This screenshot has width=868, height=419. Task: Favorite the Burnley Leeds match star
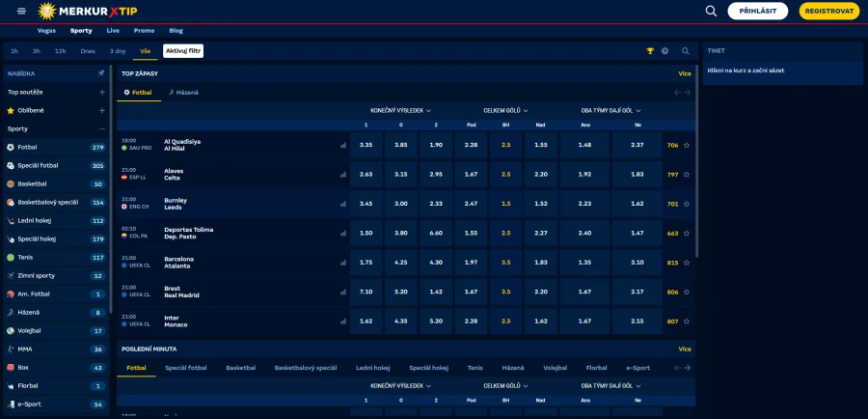pyautogui.click(x=687, y=204)
